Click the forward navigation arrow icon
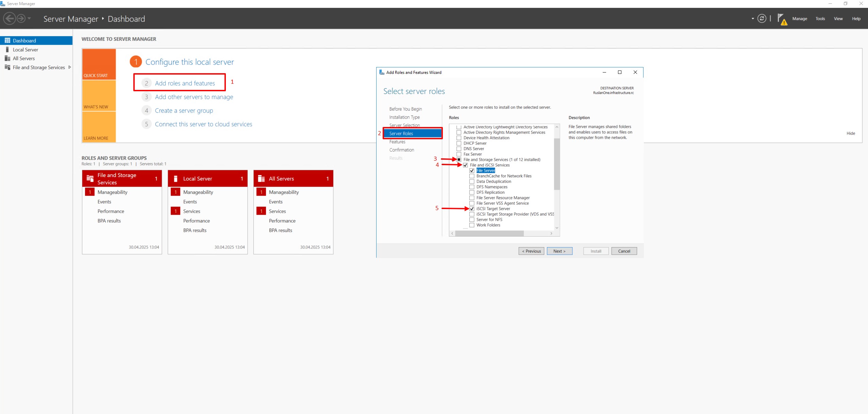Screen dimensions: 868x414 (x=21, y=18)
